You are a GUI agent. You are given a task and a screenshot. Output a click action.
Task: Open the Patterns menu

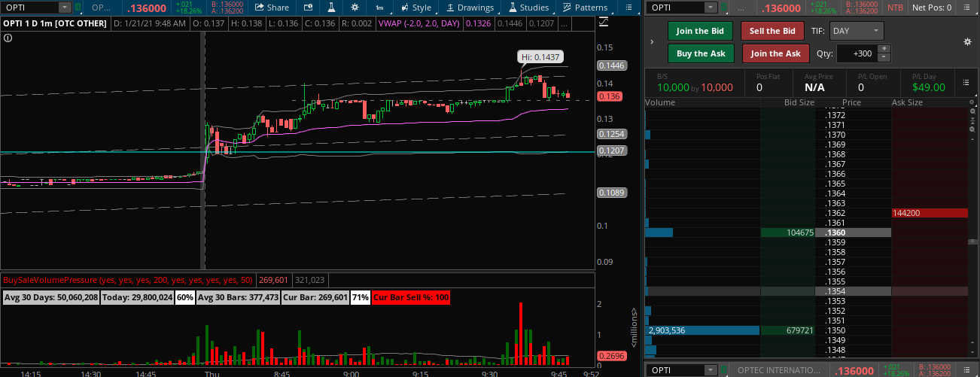pyautogui.click(x=586, y=8)
